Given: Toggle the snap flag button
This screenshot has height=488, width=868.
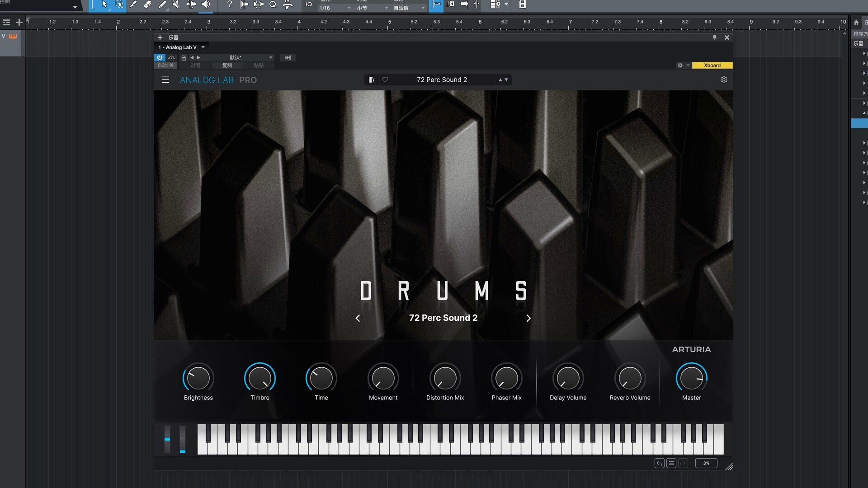Looking at the screenshot, I should point(437,5).
